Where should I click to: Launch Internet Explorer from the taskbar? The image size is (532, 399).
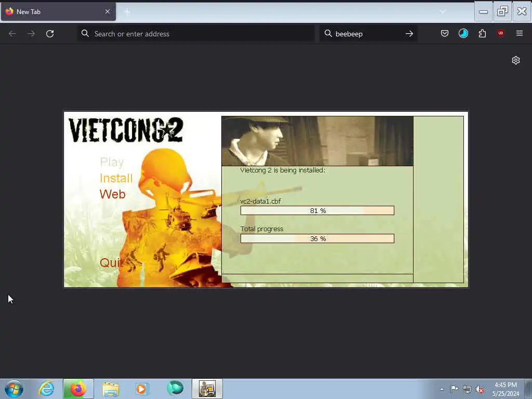pos(46,389)
